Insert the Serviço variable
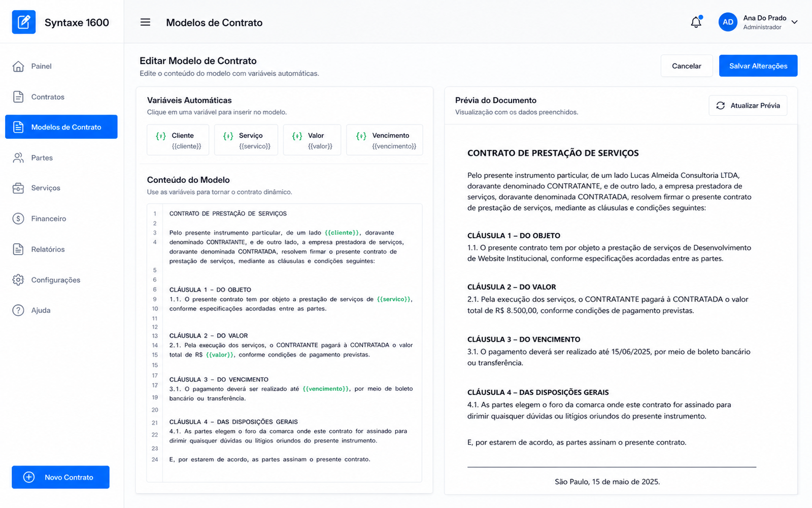Viewport: 812px width, 508px height. point(246,140)
